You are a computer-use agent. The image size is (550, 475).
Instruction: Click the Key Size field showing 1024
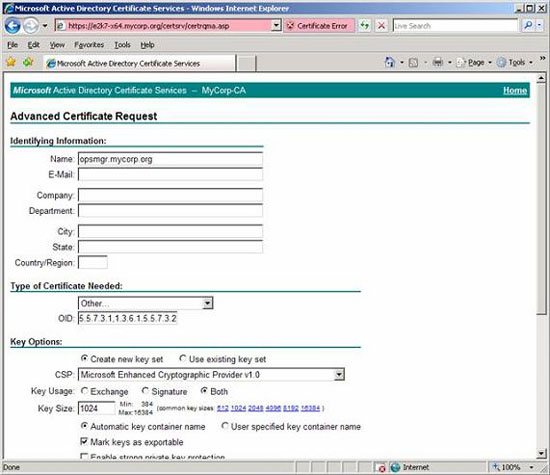coord(96,408)
